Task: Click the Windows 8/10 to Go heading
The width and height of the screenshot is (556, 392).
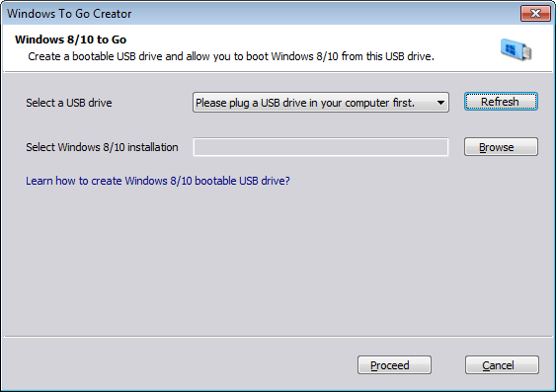Action: (x=70, y=39)
